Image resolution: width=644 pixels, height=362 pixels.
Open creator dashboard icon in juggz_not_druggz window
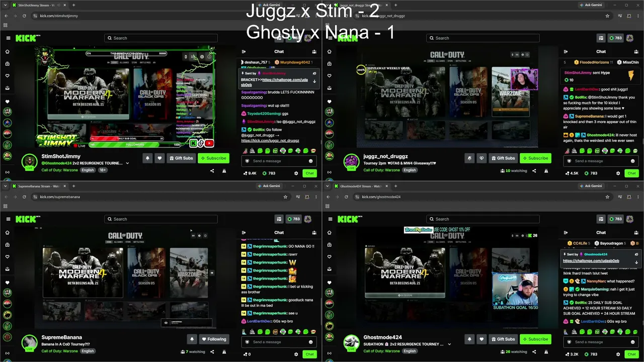[x=601, y=38]
